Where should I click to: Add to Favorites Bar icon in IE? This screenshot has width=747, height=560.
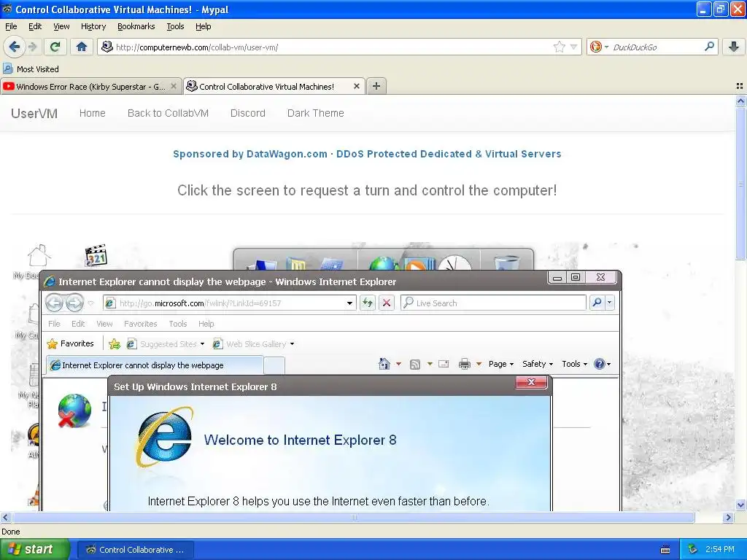[115, 344]
